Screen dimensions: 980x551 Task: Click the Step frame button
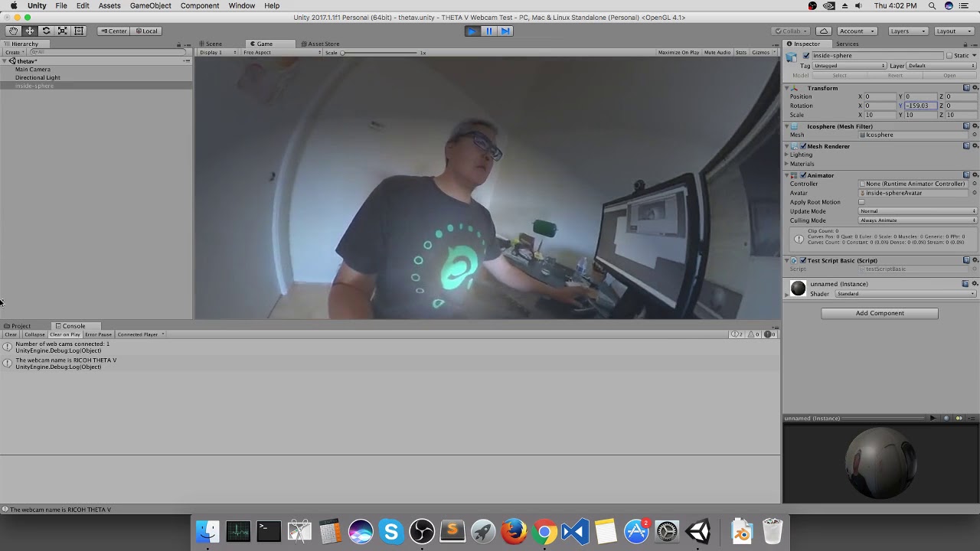[x=505, y=31]
